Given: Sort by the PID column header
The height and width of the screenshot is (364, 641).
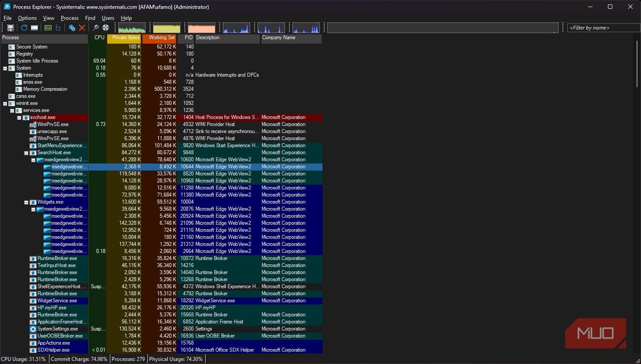Looking at the screenshot, I should 186,38.
